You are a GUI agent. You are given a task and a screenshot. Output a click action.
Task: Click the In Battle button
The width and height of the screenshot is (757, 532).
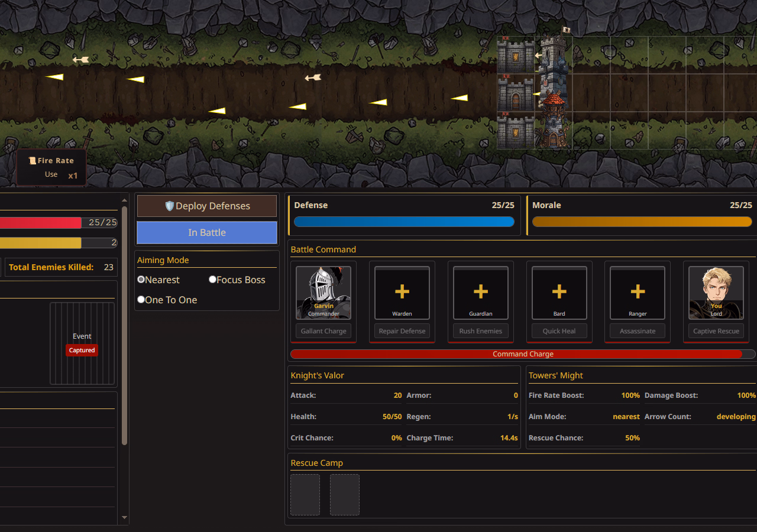[x=207, y=233]
